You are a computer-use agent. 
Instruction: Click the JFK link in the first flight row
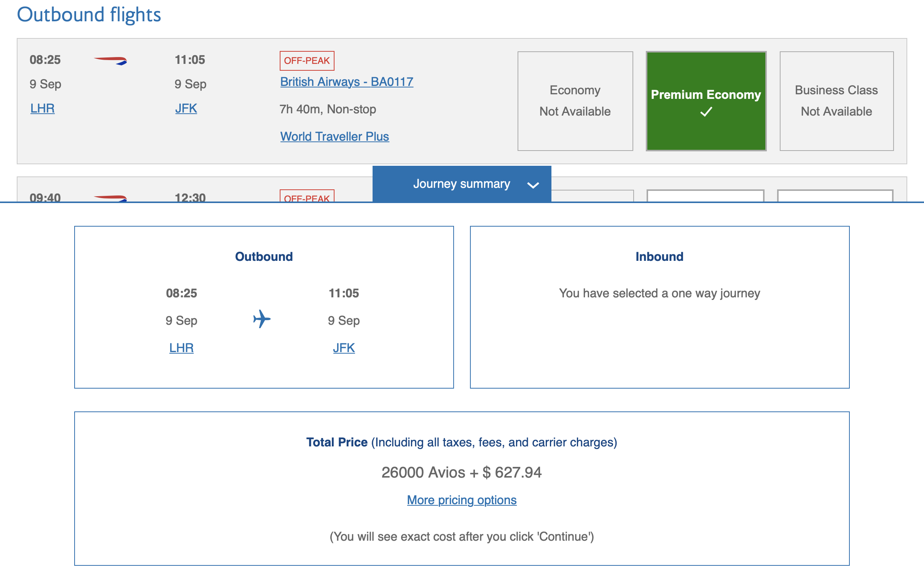(x=186, y=108)
